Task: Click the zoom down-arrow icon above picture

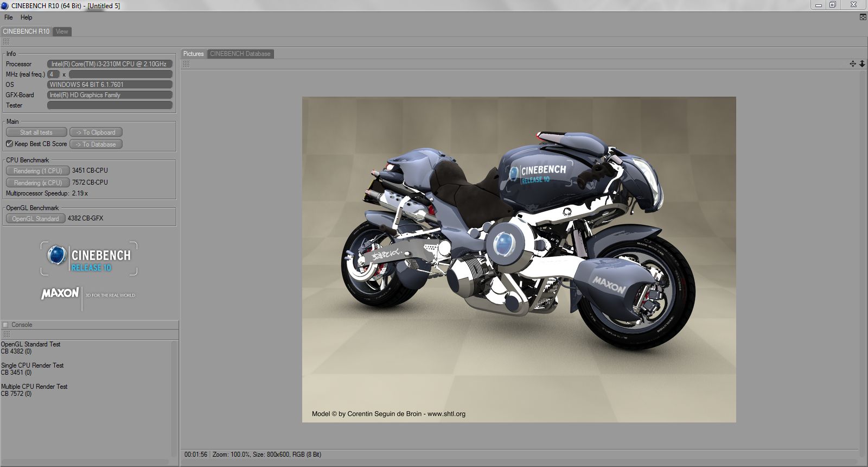Action: [x=862, y=64]
